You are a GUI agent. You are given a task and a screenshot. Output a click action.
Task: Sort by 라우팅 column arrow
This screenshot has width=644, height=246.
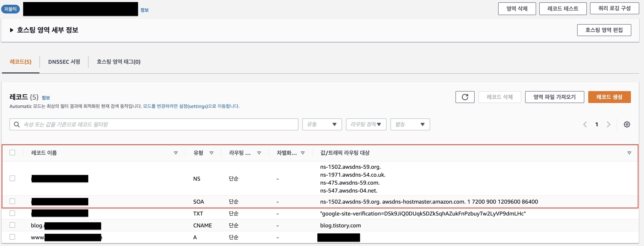(259, 153)
